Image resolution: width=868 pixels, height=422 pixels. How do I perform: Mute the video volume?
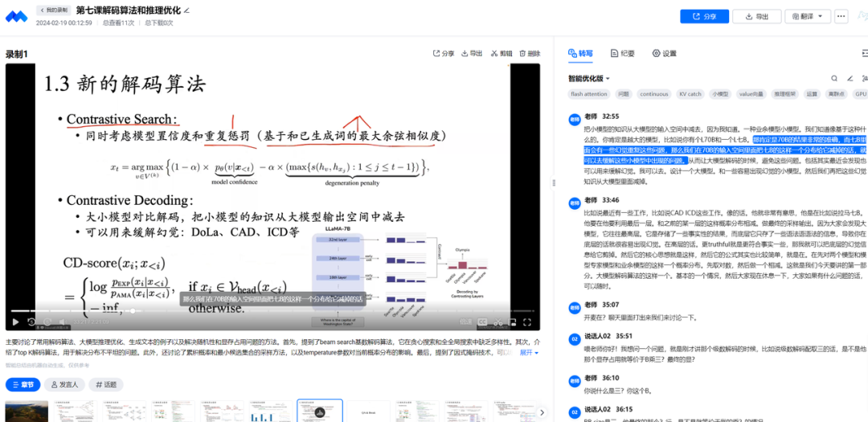click(x=63, y=322)
